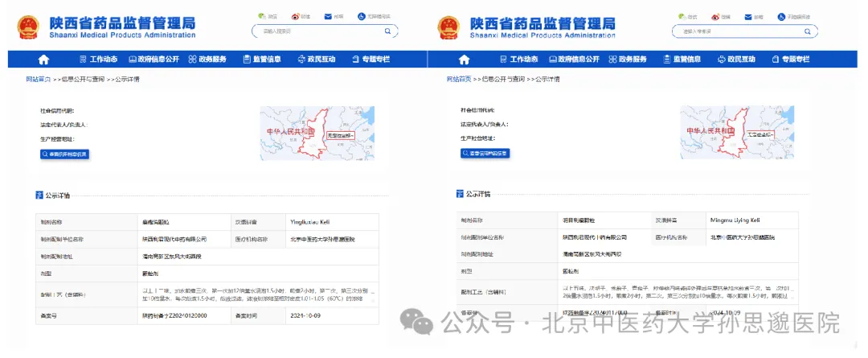
Task: Click the email envelope icon on right page
Action: point(748,17)
